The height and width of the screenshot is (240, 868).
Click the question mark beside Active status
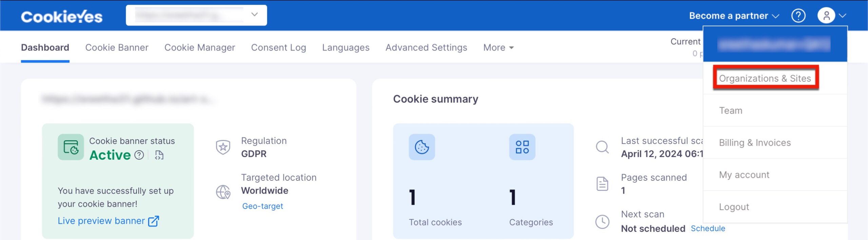(x=139, y=155)
